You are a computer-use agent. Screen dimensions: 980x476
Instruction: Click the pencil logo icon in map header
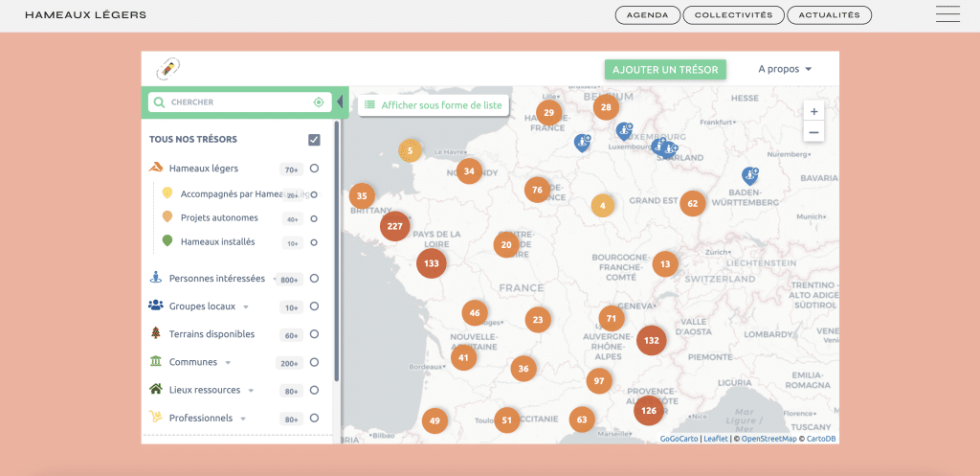167,69
